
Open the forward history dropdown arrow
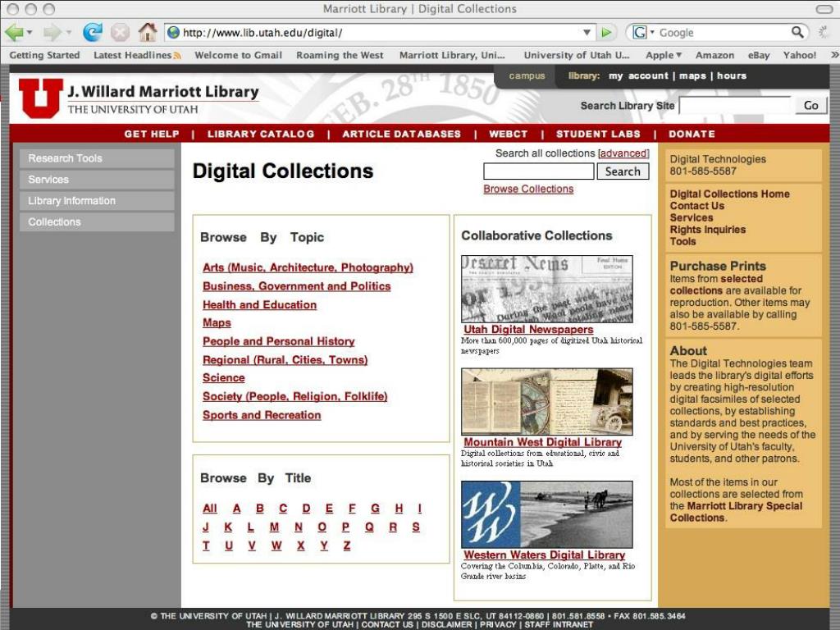point(69,33)
